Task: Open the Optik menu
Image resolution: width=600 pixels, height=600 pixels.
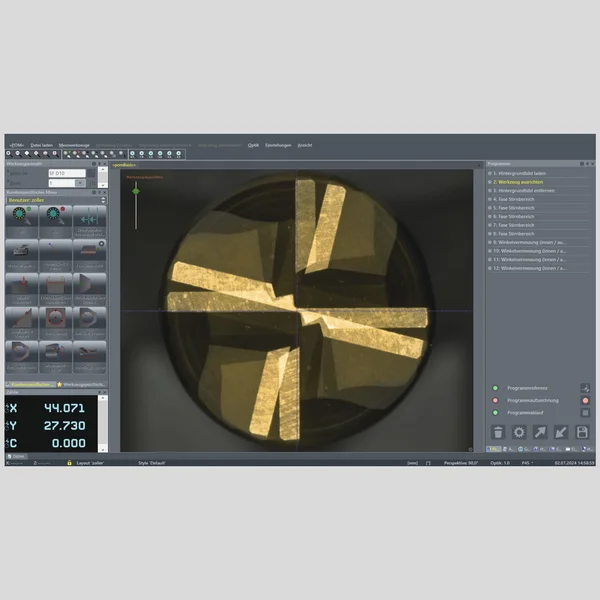Action: (x=253, y=145)
